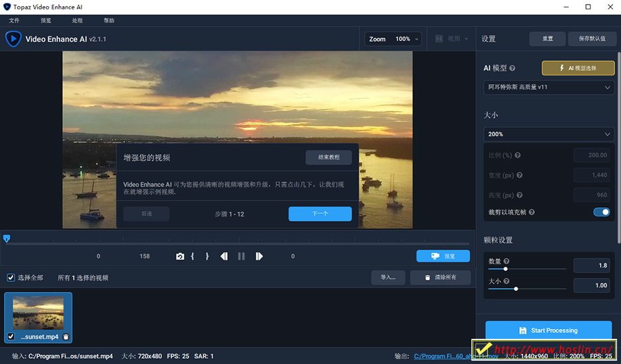Click the camera snapshot icon
621x364 pixels.
[180, 256]
